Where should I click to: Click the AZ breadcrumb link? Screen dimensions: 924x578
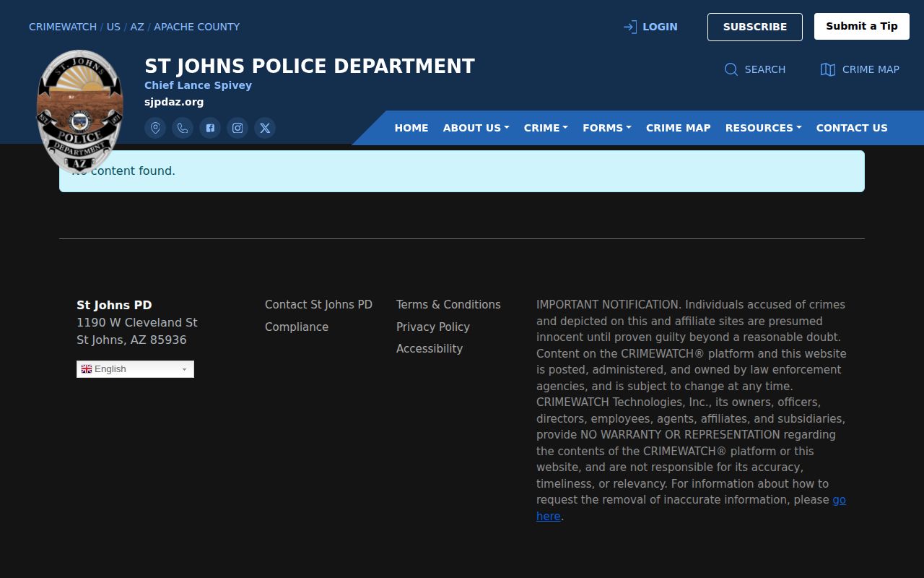(x=137, y=27)
